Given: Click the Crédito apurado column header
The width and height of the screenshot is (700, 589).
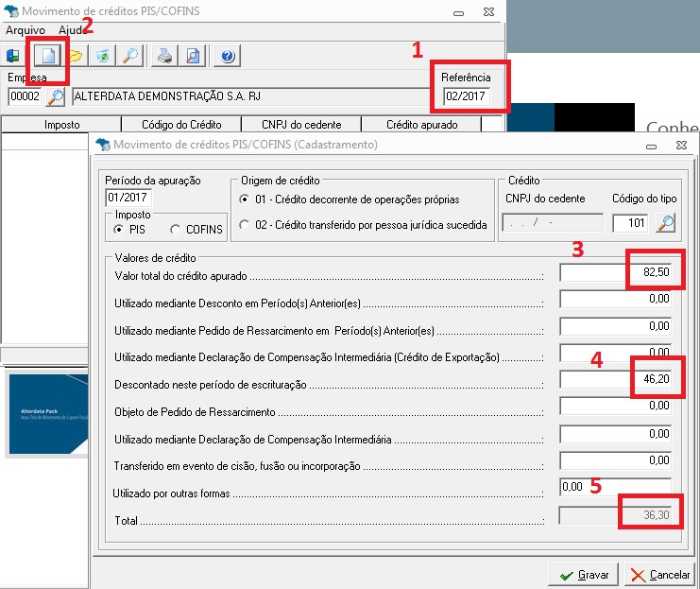Looking at the screenshot, I should (422, 125).
